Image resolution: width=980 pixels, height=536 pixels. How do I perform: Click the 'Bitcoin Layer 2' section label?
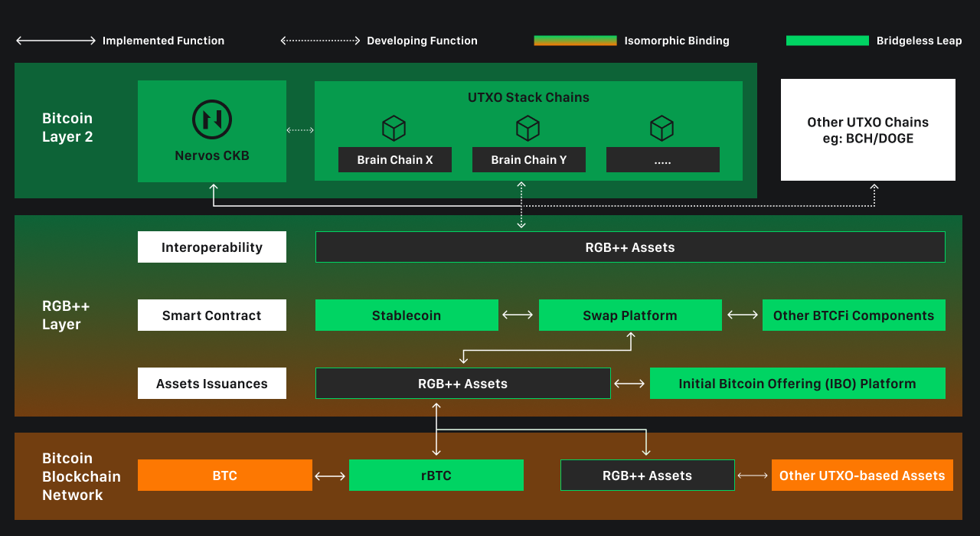(67, 128)
